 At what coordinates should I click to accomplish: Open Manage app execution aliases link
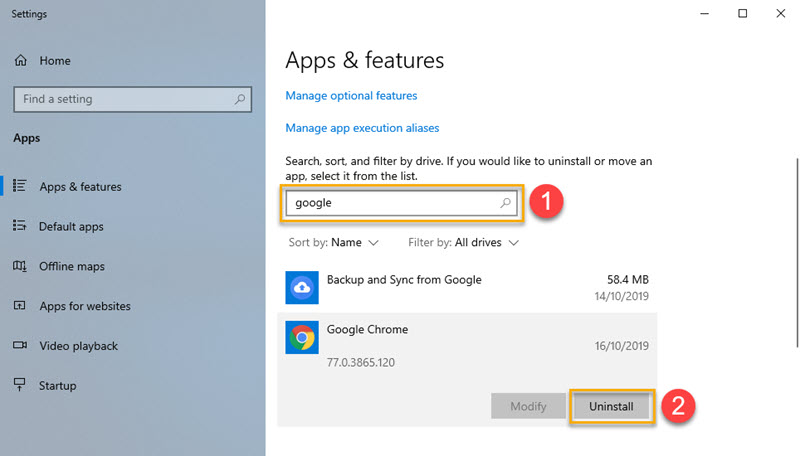[x=362, y=128]
